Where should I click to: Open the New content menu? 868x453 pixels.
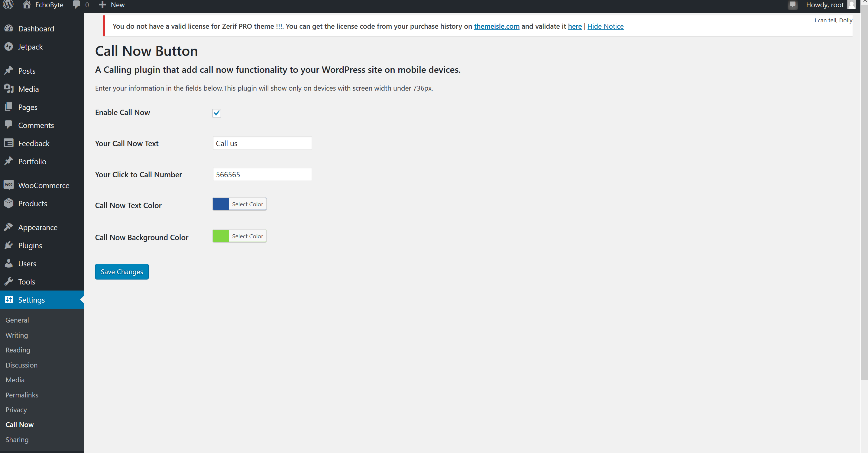[112, 5]
